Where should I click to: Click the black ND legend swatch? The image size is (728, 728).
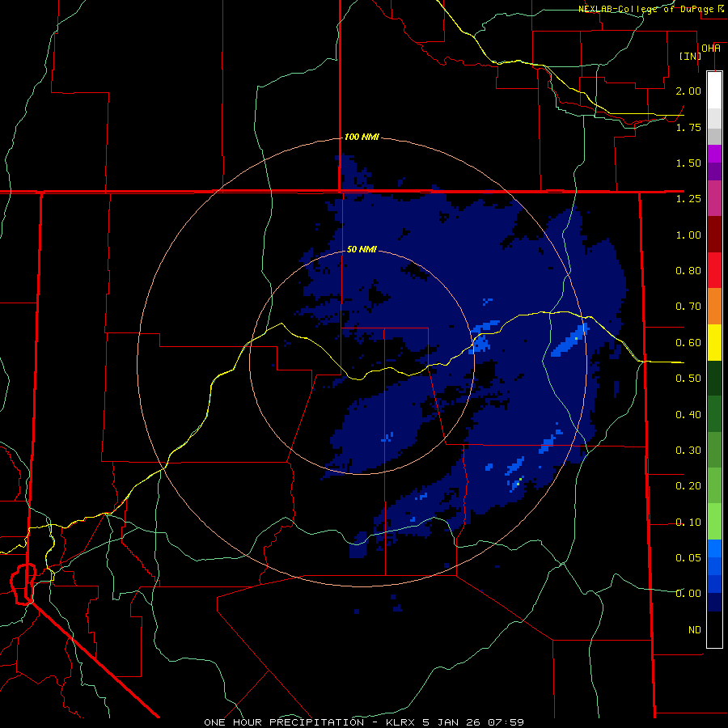point(714,629)
